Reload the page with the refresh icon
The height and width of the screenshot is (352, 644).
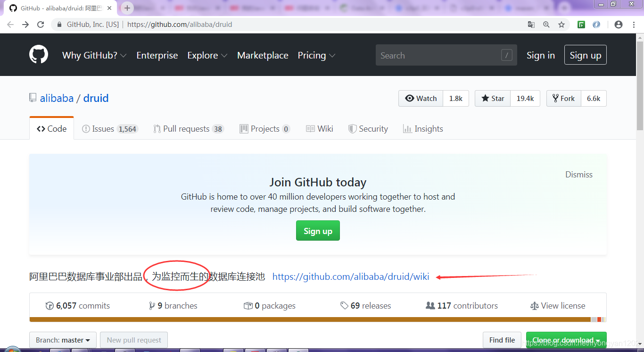point(41,25)
